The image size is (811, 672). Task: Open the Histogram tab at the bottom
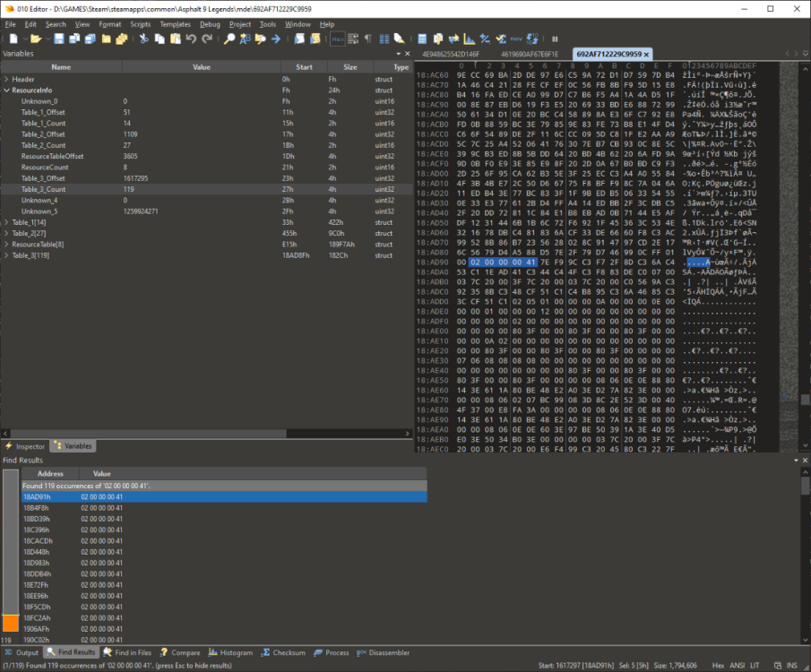click(230, 653)
